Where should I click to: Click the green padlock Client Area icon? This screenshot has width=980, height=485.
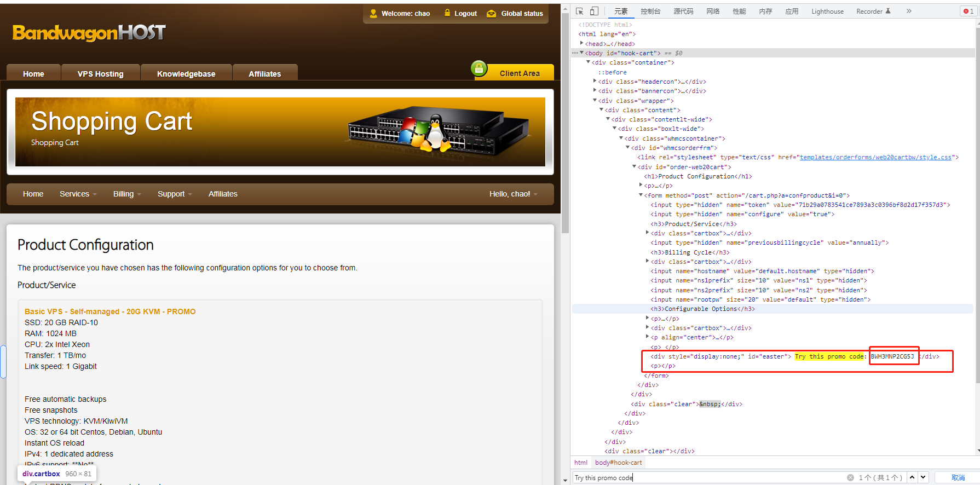click(479, 68)
